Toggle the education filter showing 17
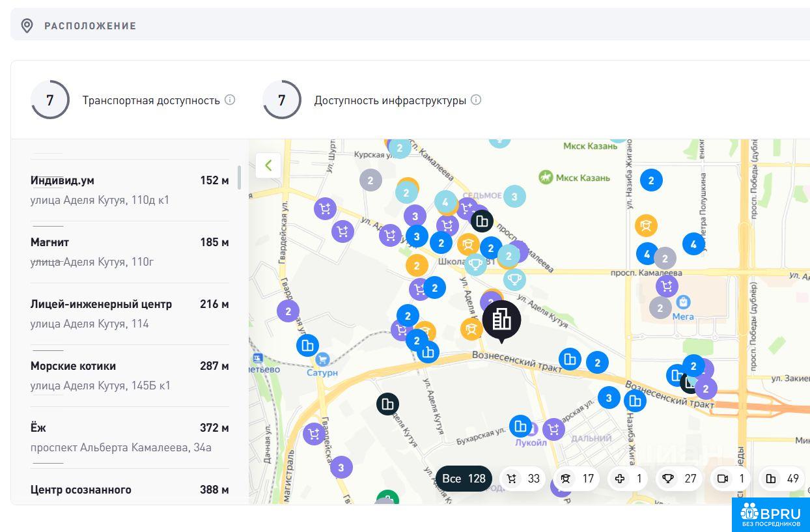810x532 pixels. click(578, 479)
